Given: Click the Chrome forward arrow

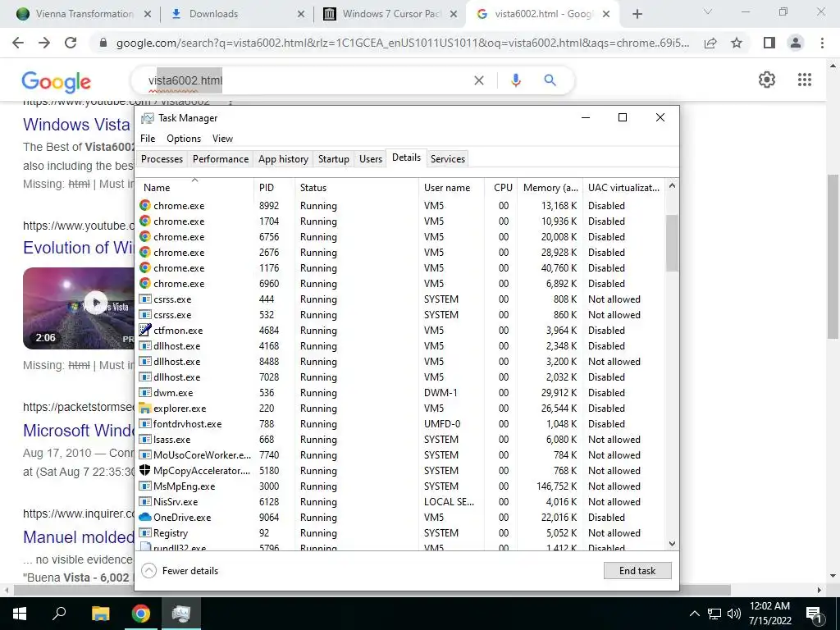Looking at the screenshot, I should [44, 43].
